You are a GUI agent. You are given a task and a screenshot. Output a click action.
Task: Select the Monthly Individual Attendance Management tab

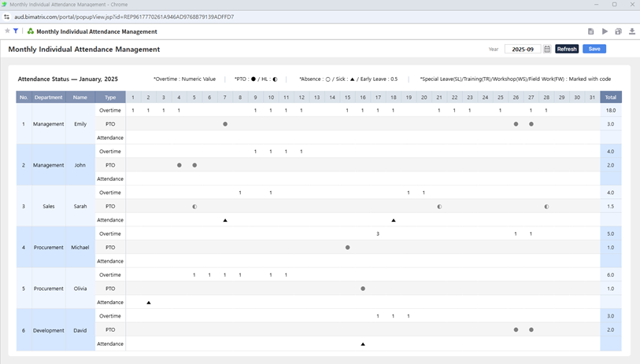pos(96,31)
